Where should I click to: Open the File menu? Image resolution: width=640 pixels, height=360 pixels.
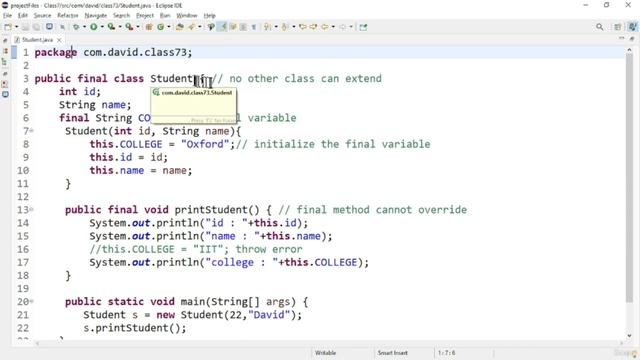7,16
